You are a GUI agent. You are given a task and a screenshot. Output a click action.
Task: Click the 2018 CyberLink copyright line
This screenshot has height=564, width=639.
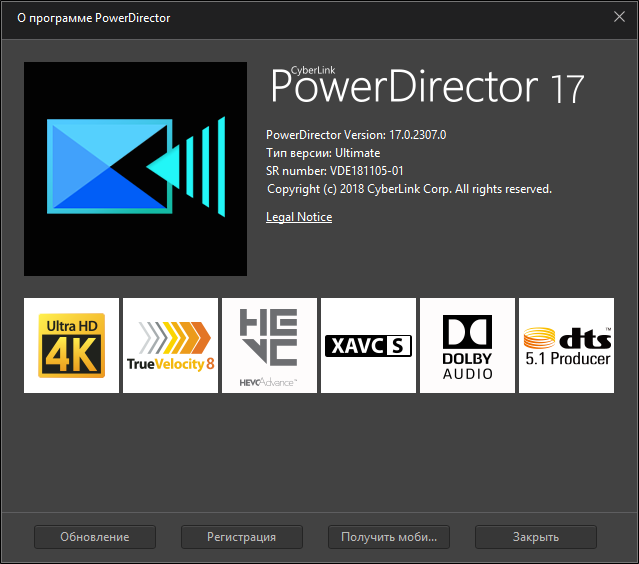(x=409, y=189)
